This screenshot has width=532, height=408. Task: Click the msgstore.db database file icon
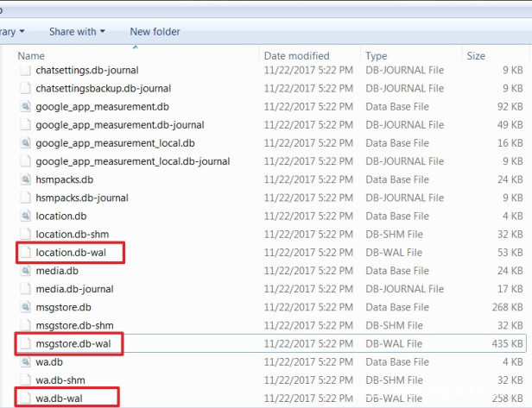(x=25, y=307)
